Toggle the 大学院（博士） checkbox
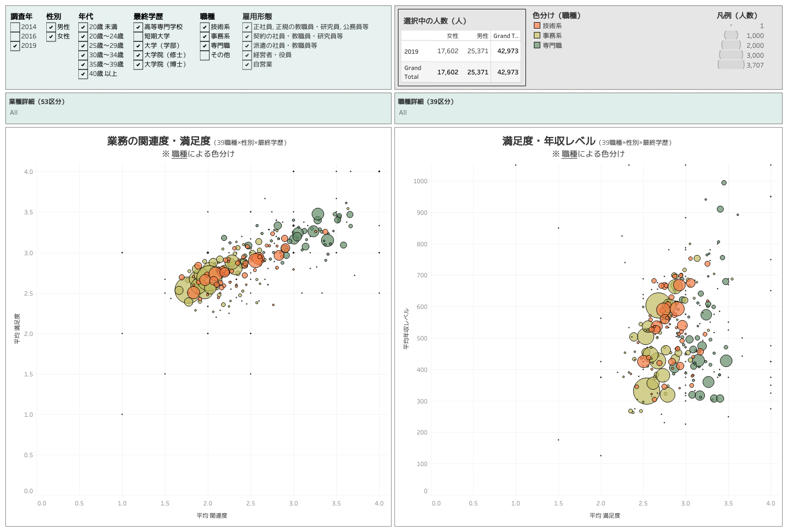The image size is (788, 532). pos(138,65)
